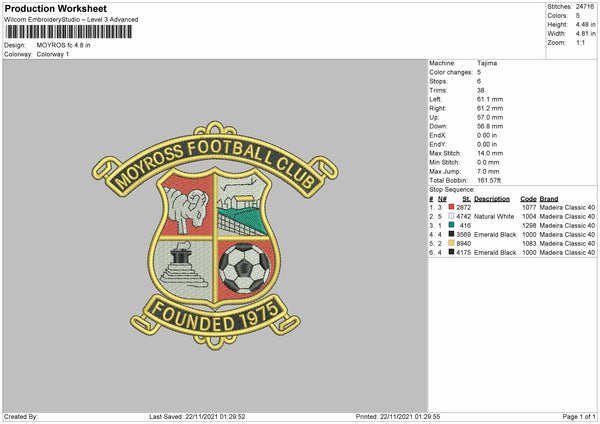This screenshot has height=424, width=600.
Task: Click the 'St.' column header
Action: click(466, 199)
